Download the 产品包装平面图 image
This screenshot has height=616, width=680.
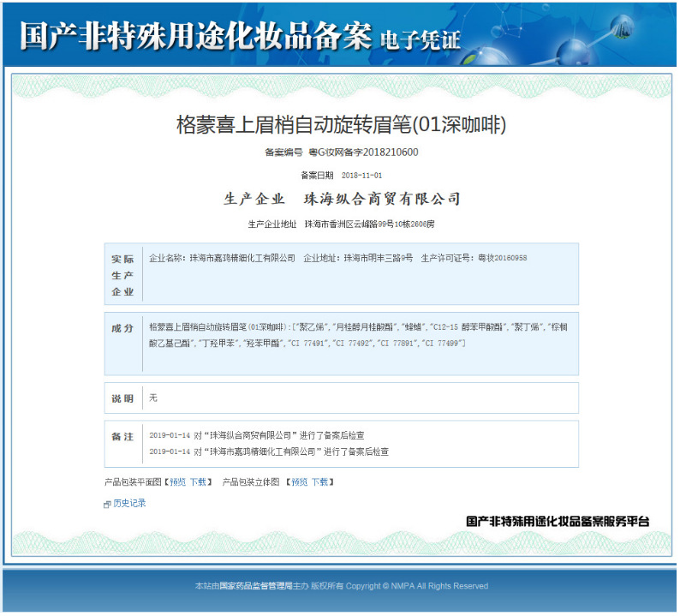198,482
